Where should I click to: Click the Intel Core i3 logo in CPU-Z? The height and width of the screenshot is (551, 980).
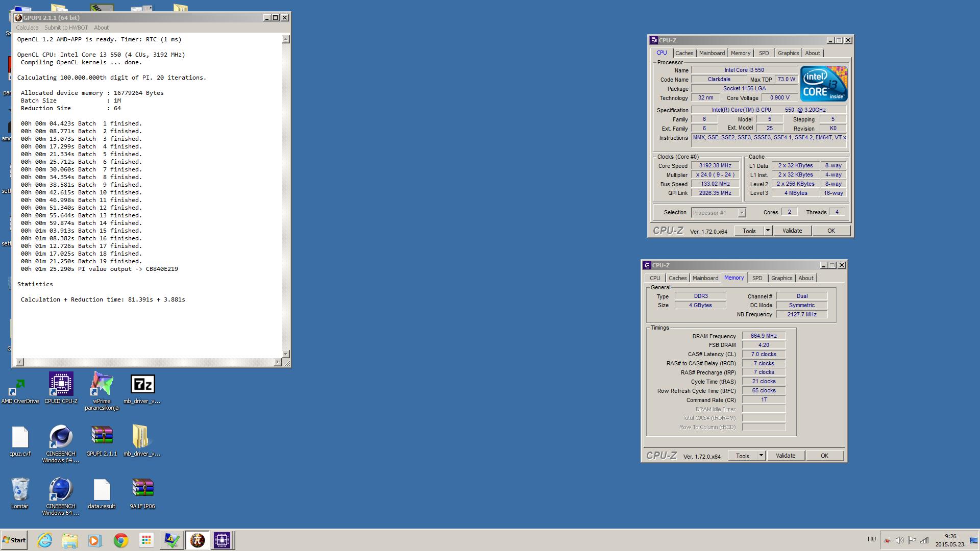coord(823,84)
